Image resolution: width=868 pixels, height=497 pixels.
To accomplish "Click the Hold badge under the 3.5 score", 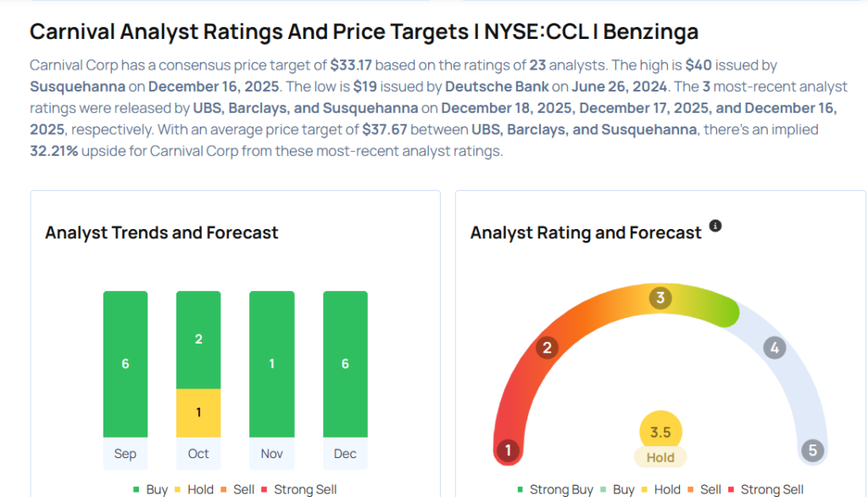I will click(x=660, y=457).
